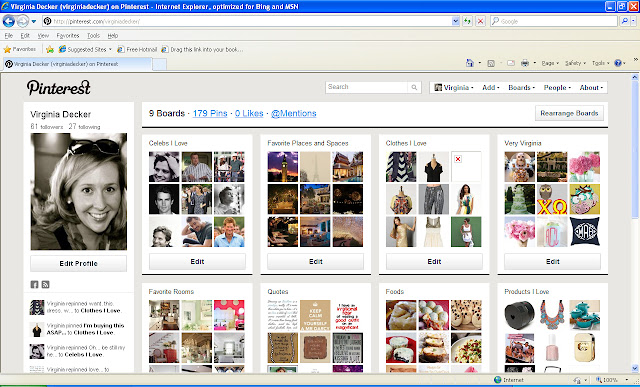The height and width of the screenshot is (387, 640).
Task: Click the 27 following count
Action: pos(84,127)
